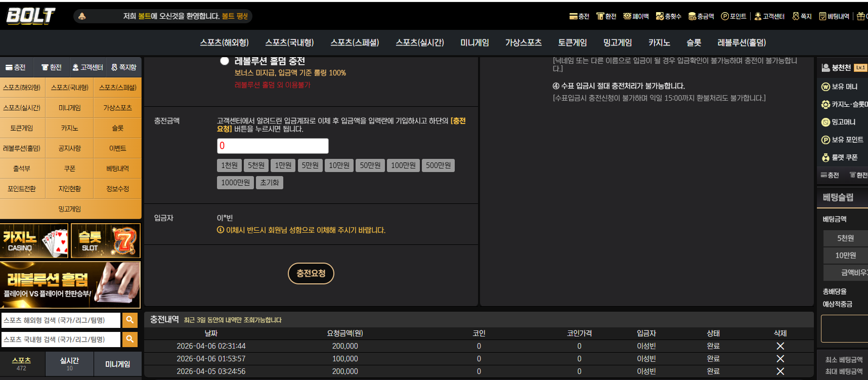This screenshot has width=868, height=380.
Task: Open 고객센터 in the top header bar
Action: click(x=769, y=16)
